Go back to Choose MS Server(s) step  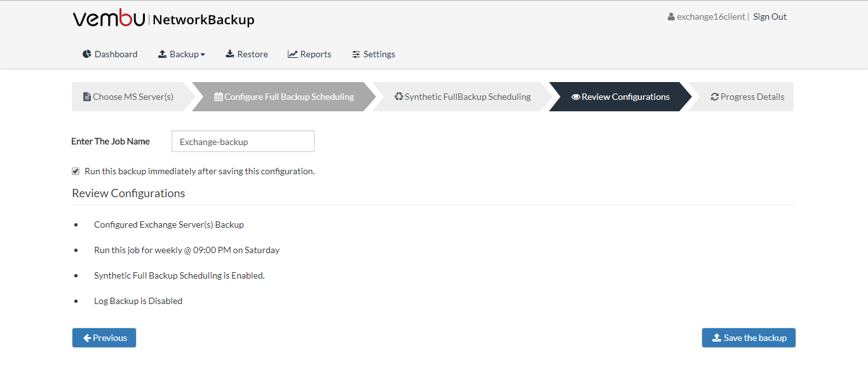(128, 97)
